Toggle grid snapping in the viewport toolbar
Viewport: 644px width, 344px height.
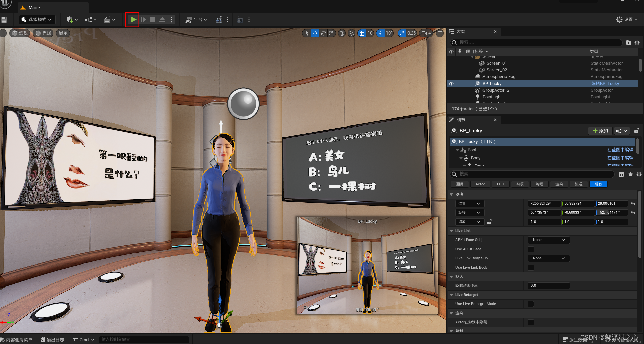pos(362,33)
